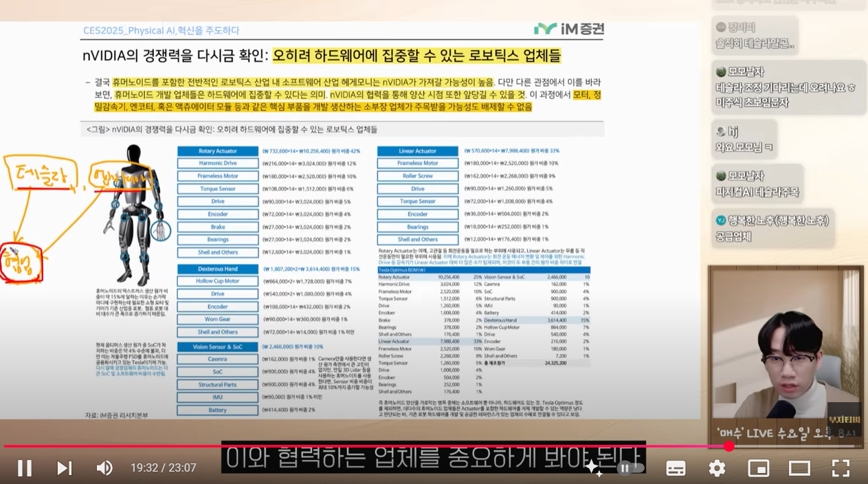This screenshot has width=868, height=484.
Task: Click the sparkle icon in the player controls
Action: (593, 468)
